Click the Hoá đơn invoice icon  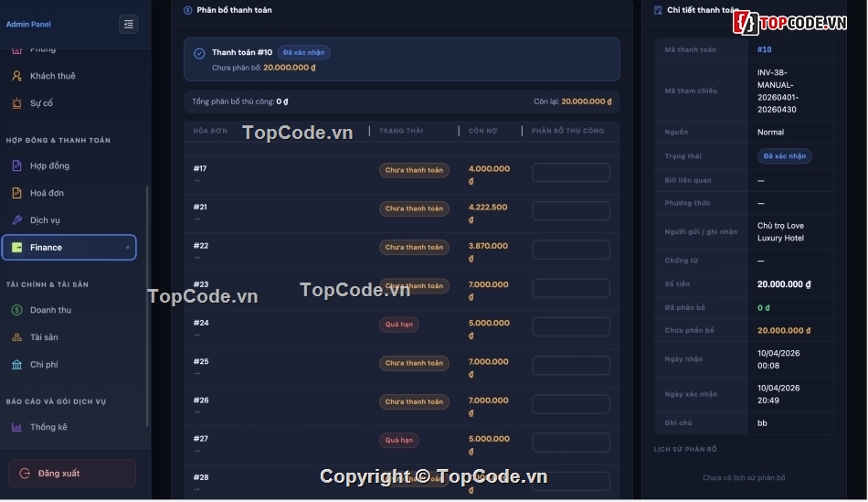pos(16,193)
